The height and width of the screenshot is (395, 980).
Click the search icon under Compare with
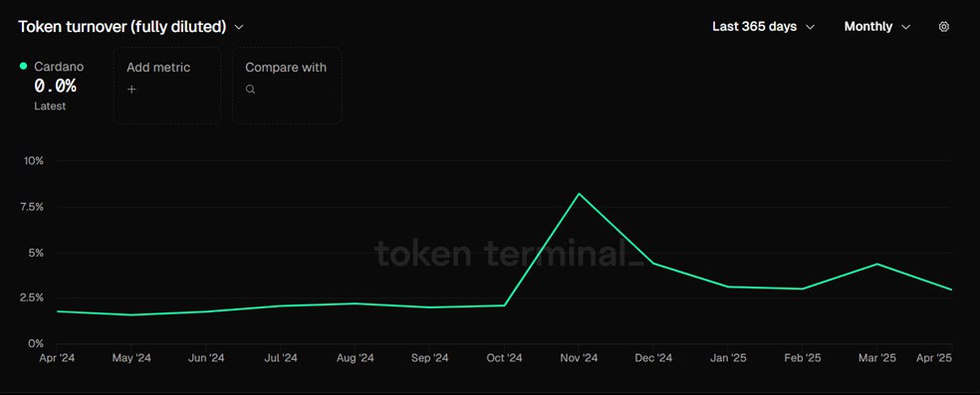point(250,90)
